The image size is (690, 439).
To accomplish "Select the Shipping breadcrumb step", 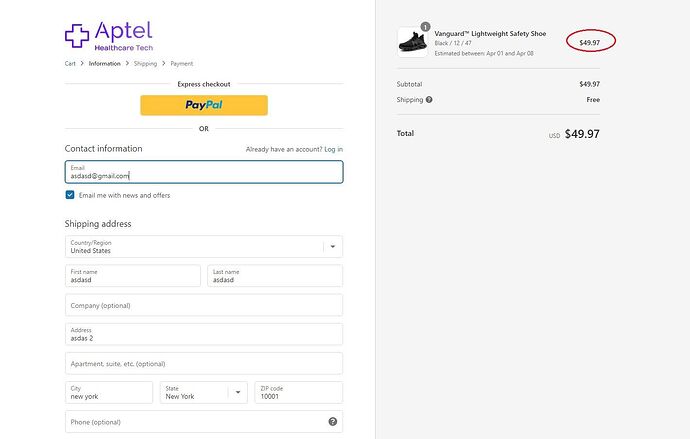I will (x=145, y=63).
